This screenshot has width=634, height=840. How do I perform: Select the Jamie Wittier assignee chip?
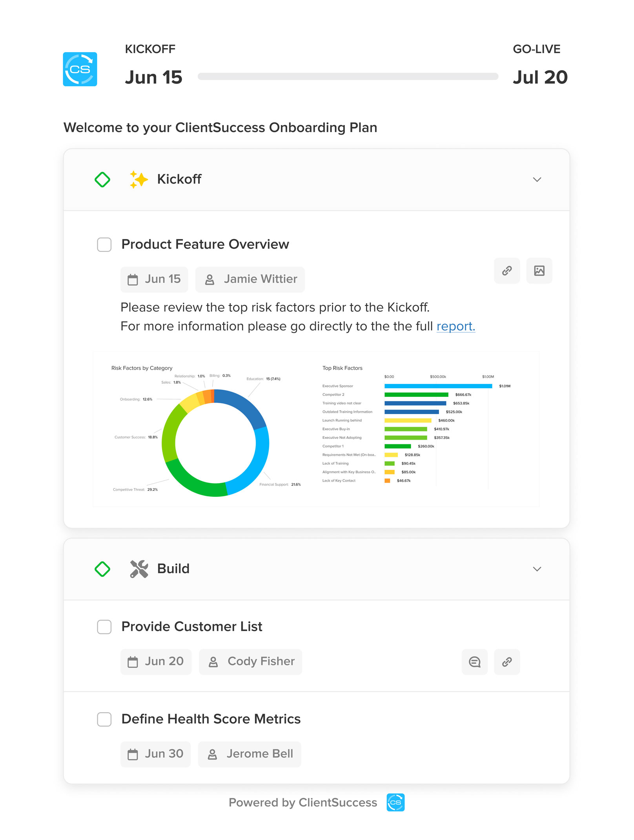(250, 279)
